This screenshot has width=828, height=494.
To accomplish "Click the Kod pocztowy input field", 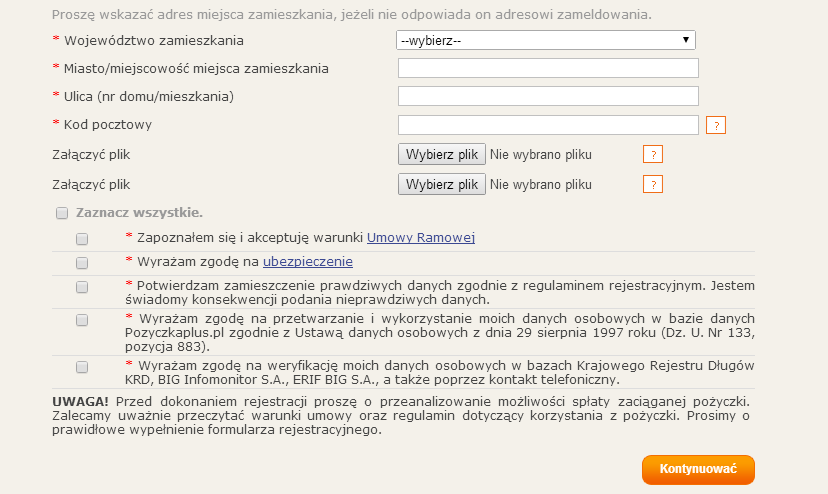I will pyautogui.click(x=548, y=125).
